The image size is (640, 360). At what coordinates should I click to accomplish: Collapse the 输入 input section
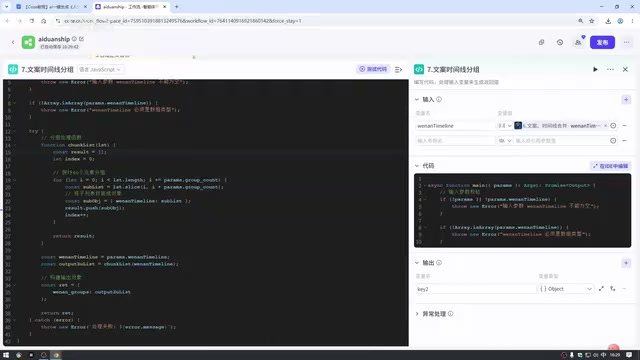click(417, 100)
